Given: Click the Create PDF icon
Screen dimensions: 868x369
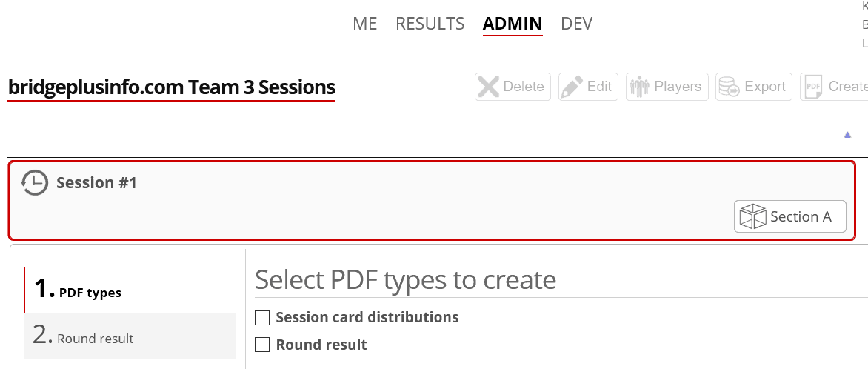Looking at the screenshot, I should click(x=813, y=87).
